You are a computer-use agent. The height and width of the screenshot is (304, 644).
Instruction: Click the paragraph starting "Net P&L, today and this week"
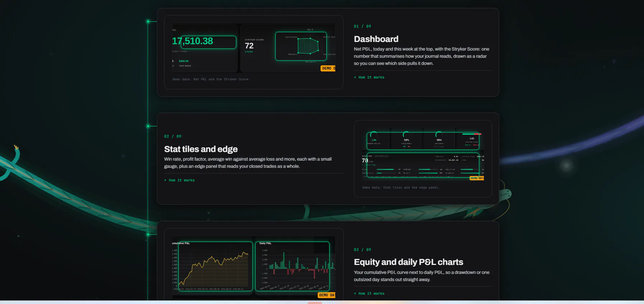pyautogui.click(x=422, y=56)
